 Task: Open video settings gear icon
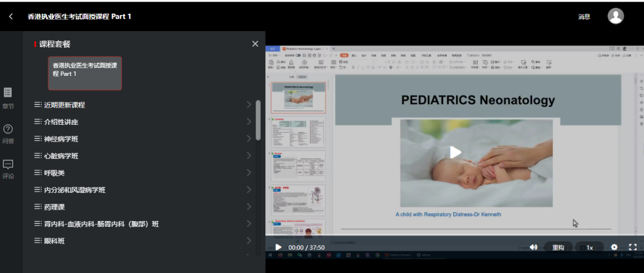pyautogui.click(x=614, y=247)
